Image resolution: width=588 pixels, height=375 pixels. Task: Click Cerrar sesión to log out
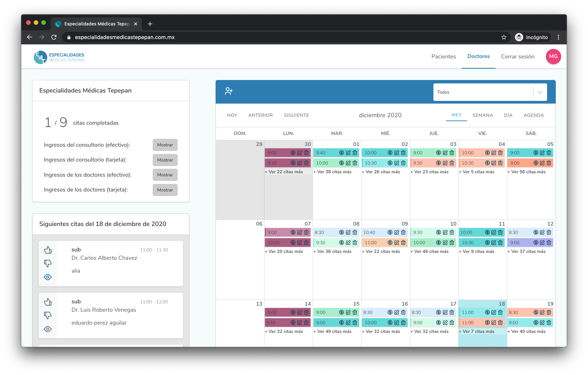pyautogui.click(x=518, y=56)
